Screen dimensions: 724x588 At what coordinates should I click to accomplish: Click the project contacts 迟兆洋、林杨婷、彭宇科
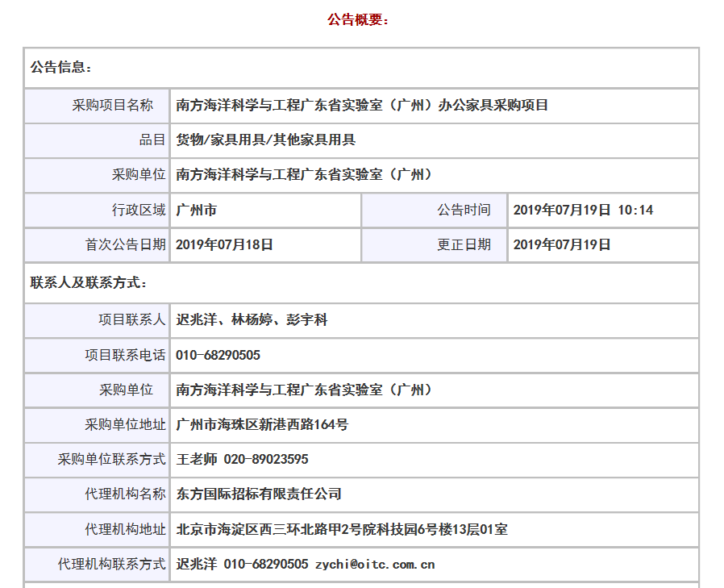pyautogui.click(x=252, y=320)
